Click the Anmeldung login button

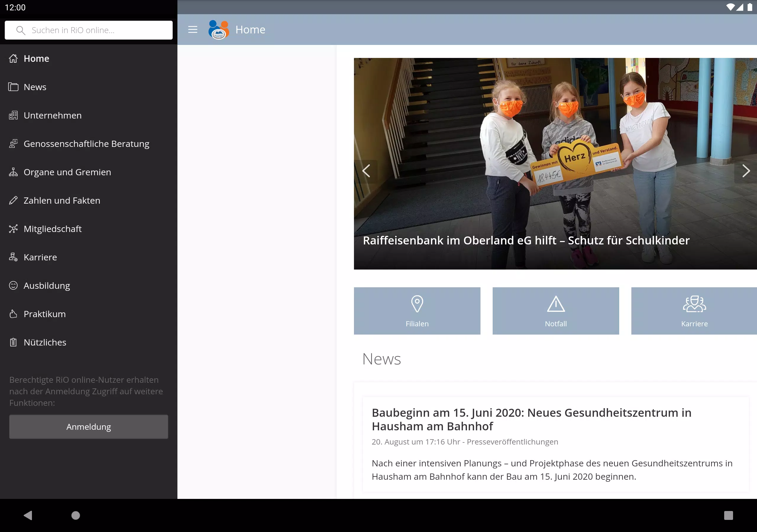(x=88, y=427)
